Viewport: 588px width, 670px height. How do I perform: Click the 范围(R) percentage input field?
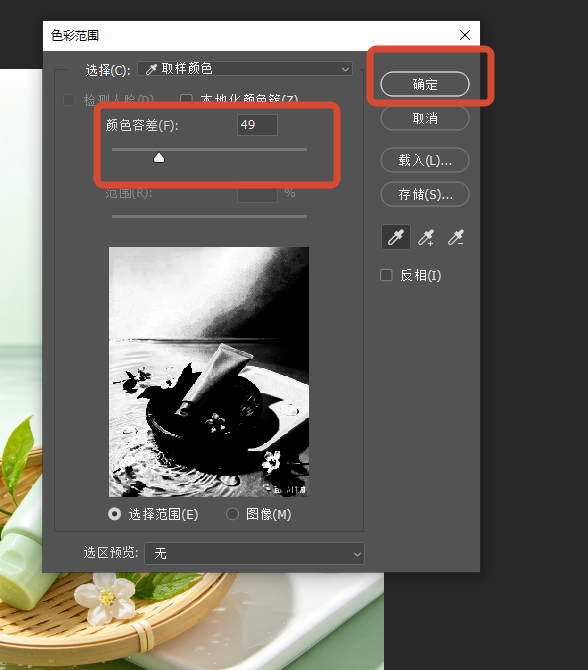[257, 195]
